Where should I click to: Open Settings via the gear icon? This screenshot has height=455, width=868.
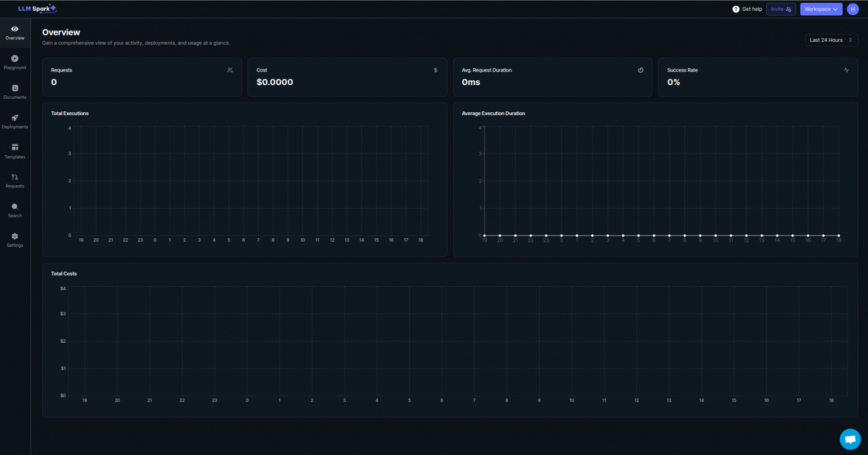(x=15, y=238)
